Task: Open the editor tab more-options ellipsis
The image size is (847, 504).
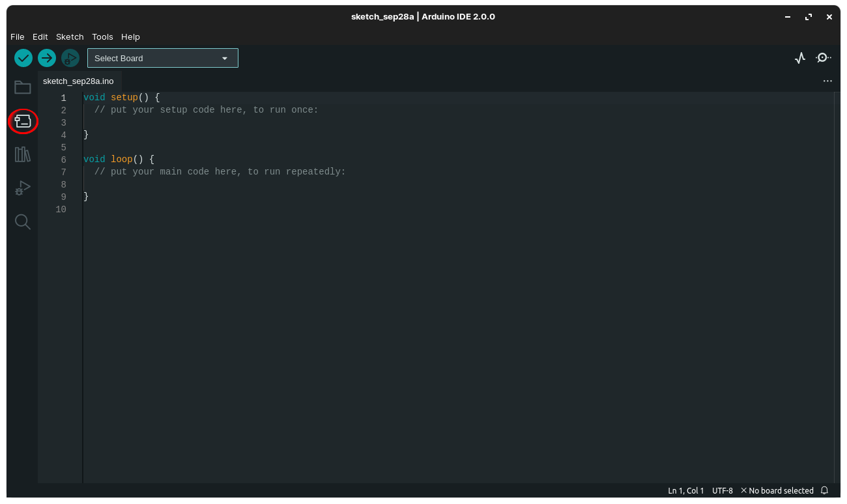Action: (x=827, y=81)
